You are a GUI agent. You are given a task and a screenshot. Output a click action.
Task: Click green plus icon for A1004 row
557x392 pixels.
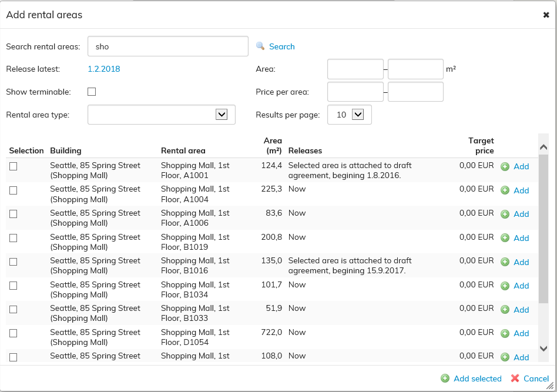click(505, 190)
